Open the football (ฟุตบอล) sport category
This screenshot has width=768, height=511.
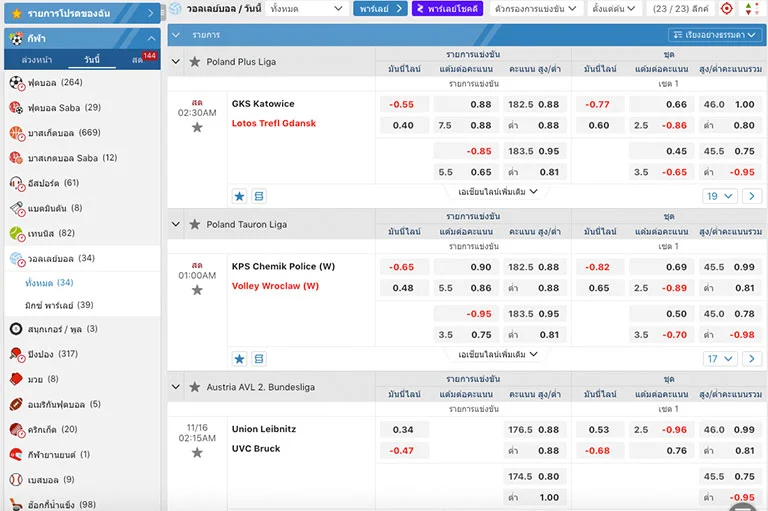point(42,82)
